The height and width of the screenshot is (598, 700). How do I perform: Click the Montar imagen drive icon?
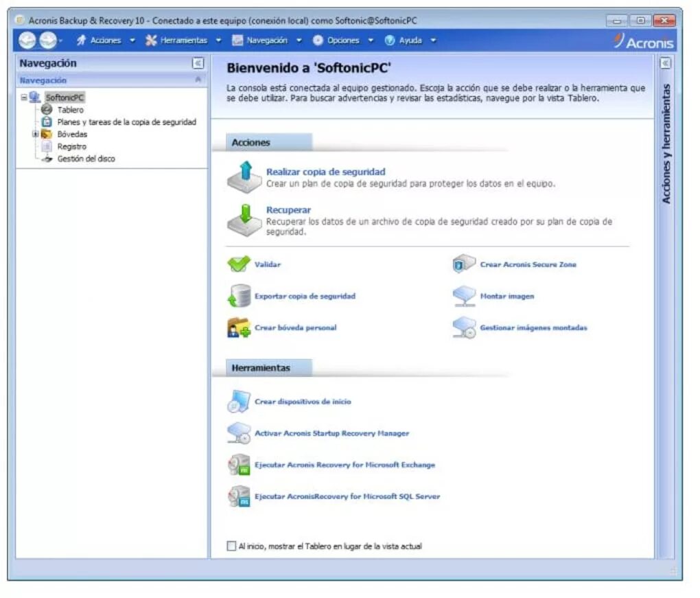pyautogui.click(x=465, y=296)
